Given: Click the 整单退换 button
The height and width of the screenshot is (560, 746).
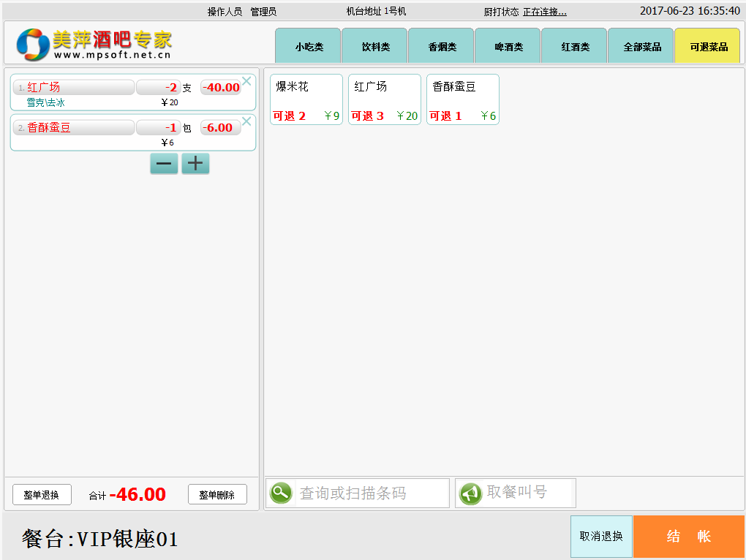Looking at the screenshot, I should click(42, 495).
